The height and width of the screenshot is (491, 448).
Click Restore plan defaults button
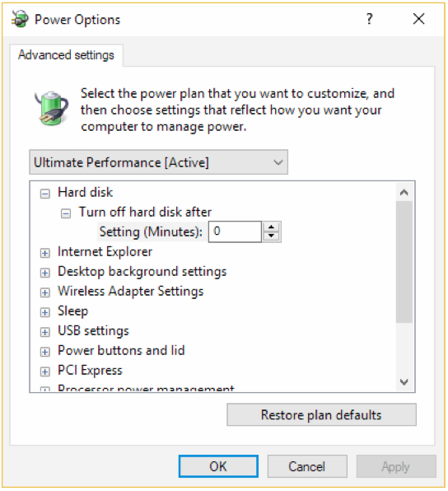pos(321,414)
